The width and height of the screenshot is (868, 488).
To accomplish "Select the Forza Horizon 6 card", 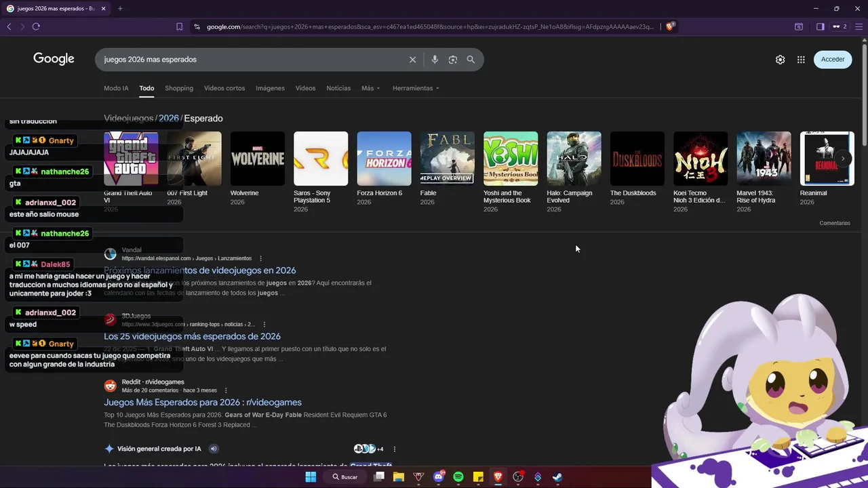I will tap(384, 168).
